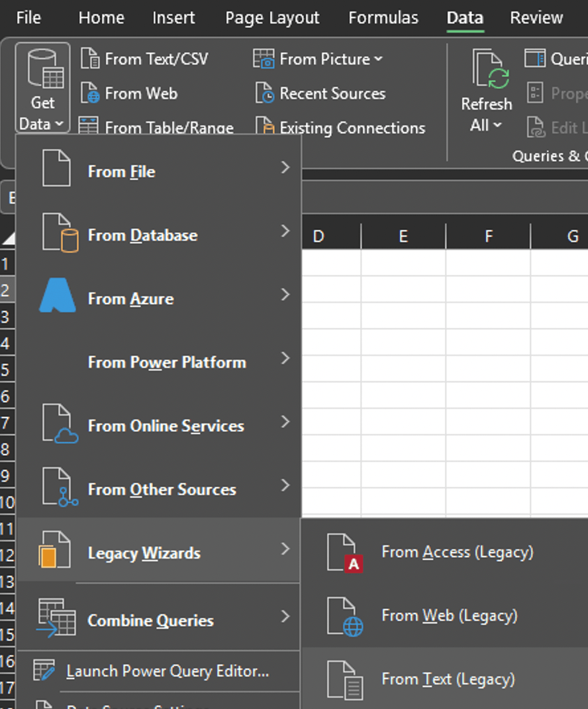Switch to the Insert tab
Viewport: 588px width, 709px height.
click(x=173, y=18)
